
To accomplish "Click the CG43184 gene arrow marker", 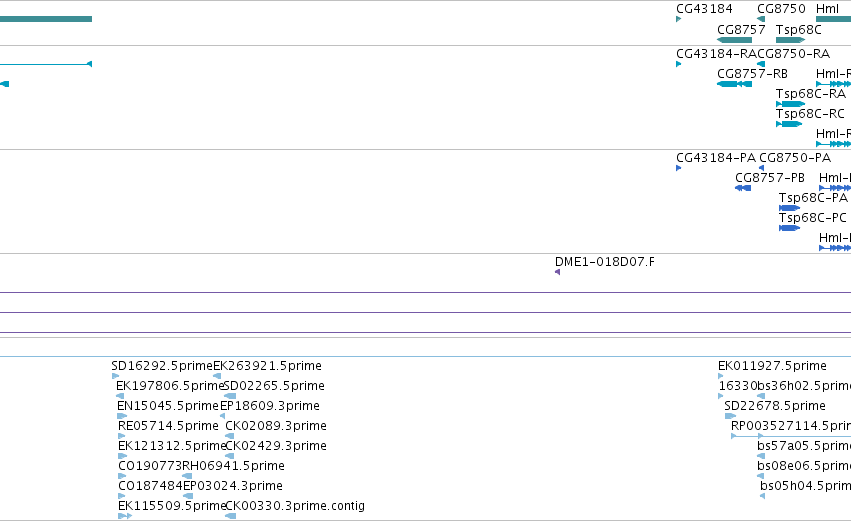I will pyautogui.click(x=678, y=20).
